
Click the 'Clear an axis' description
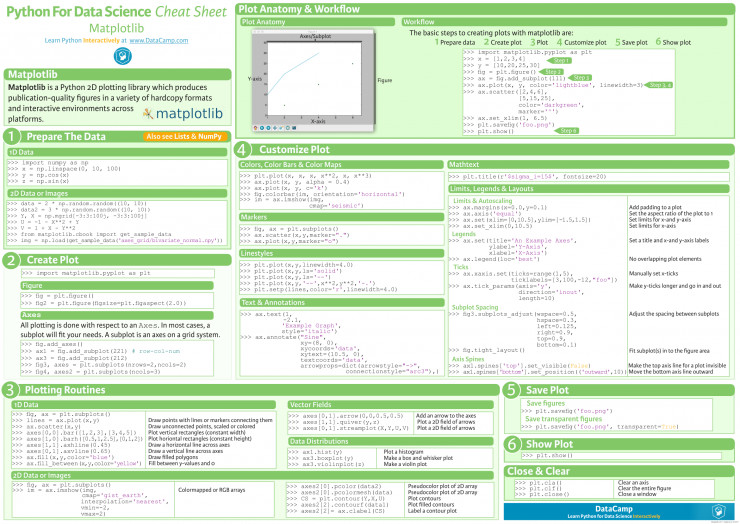point(633,482)
